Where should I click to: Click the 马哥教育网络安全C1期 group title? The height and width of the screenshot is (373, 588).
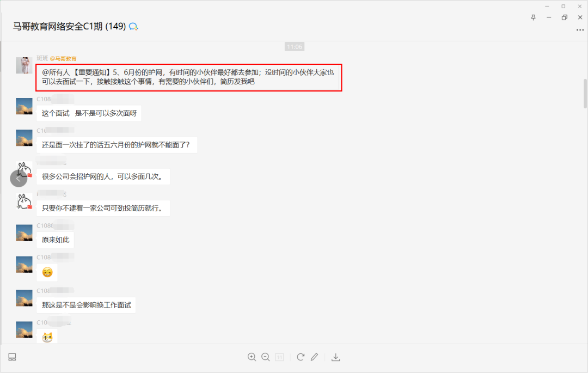pyautogui.click(x=70, y=26)
